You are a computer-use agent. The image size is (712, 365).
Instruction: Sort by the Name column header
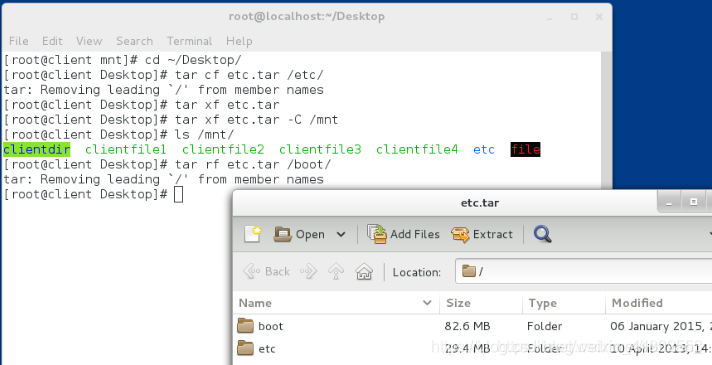pyautogui.click(x=336, y=303)
